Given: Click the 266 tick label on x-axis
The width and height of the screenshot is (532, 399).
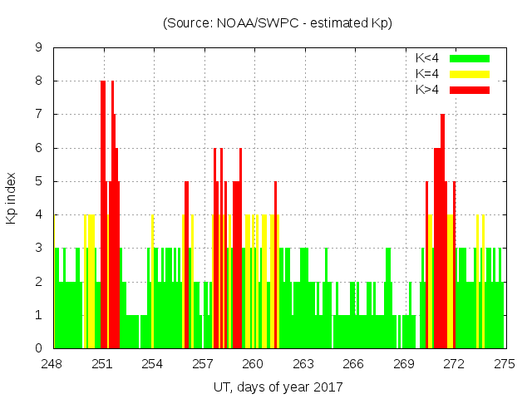Looking at the screenshot, I should pyautogui.click(x=353, y=364).
